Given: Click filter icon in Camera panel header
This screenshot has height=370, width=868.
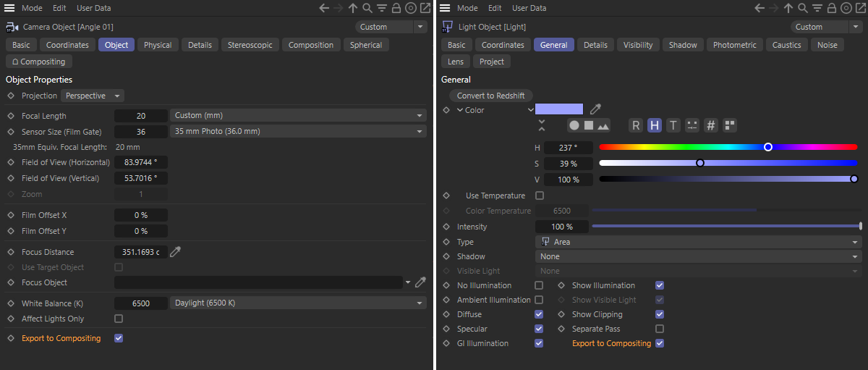Looking at the screenshot, I should pyautogui.click(x=382, y=8).
